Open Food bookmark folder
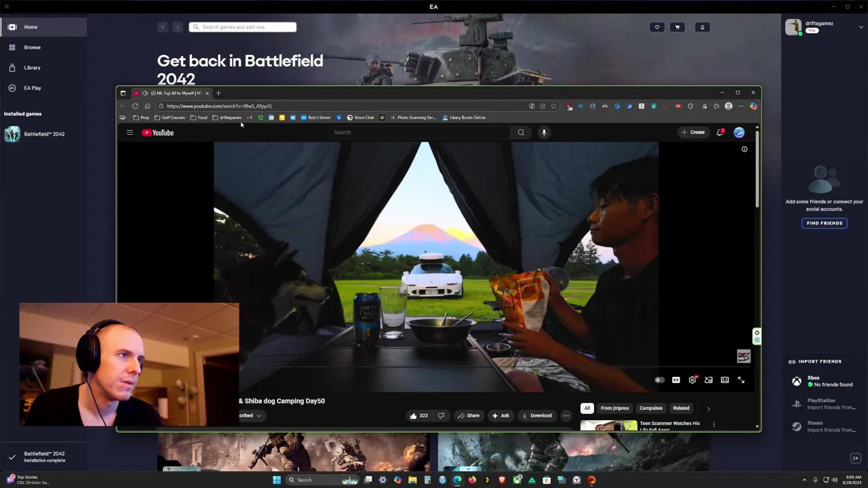 tap(199, 117)
